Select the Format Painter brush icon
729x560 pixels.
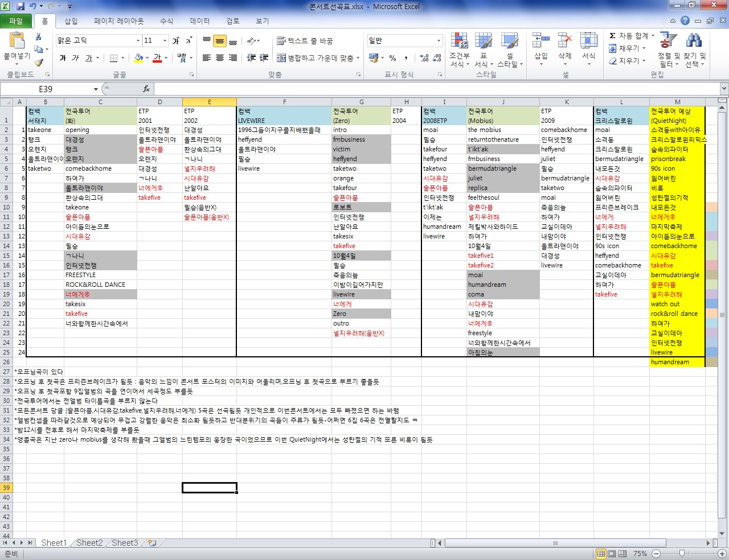point(39,62)
